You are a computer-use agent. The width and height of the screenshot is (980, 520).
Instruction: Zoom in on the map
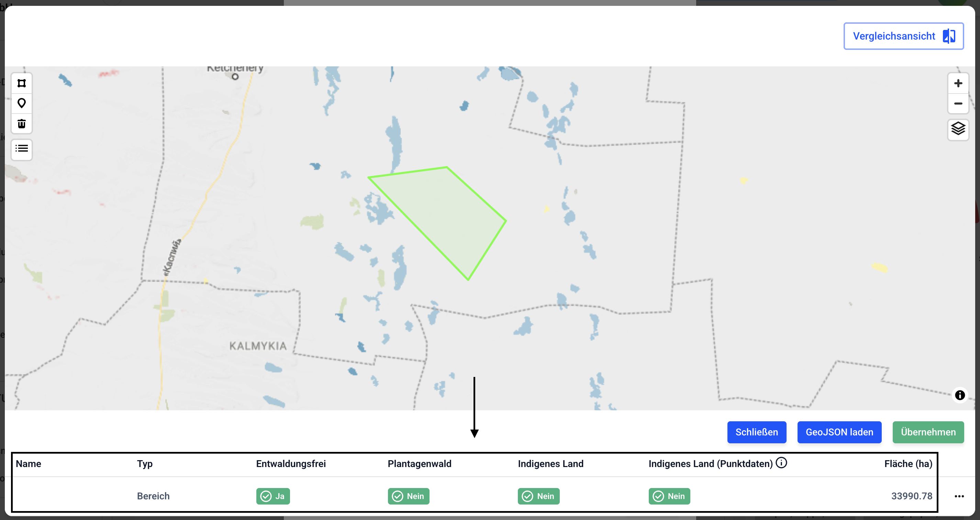(958, 83)
